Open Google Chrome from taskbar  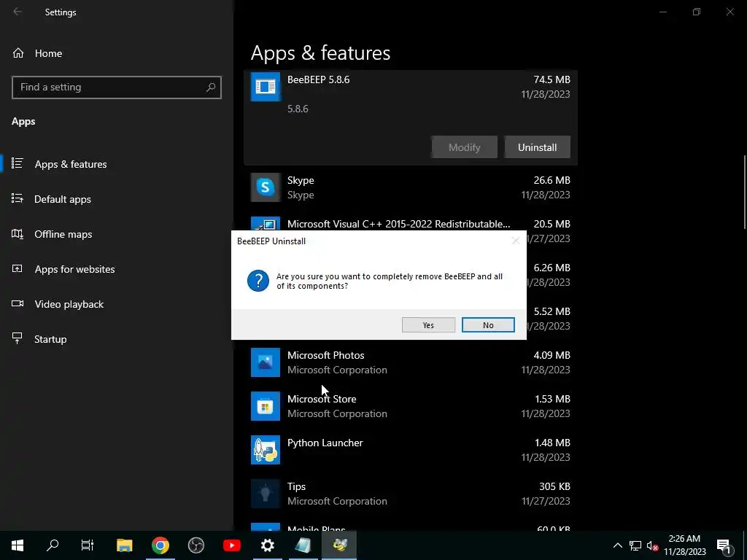point(160,545)
